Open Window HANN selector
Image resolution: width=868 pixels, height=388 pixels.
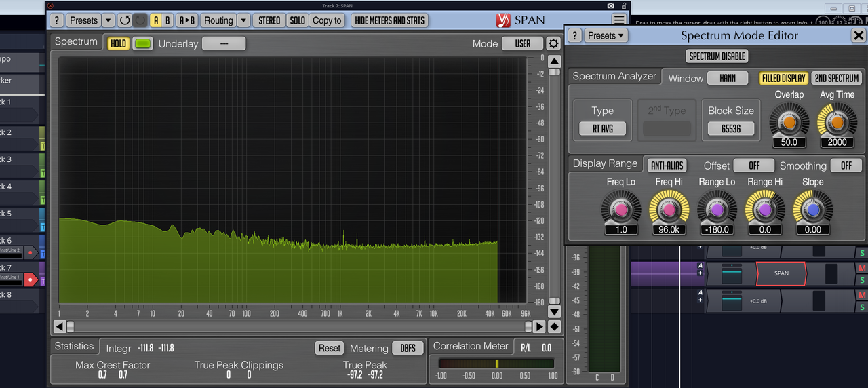728,78
